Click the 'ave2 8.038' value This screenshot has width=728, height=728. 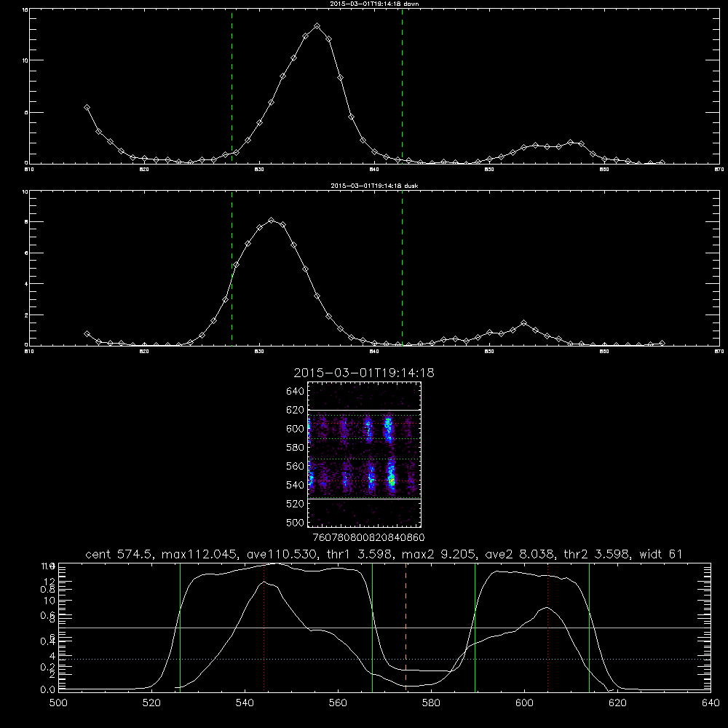coord(520,554)
